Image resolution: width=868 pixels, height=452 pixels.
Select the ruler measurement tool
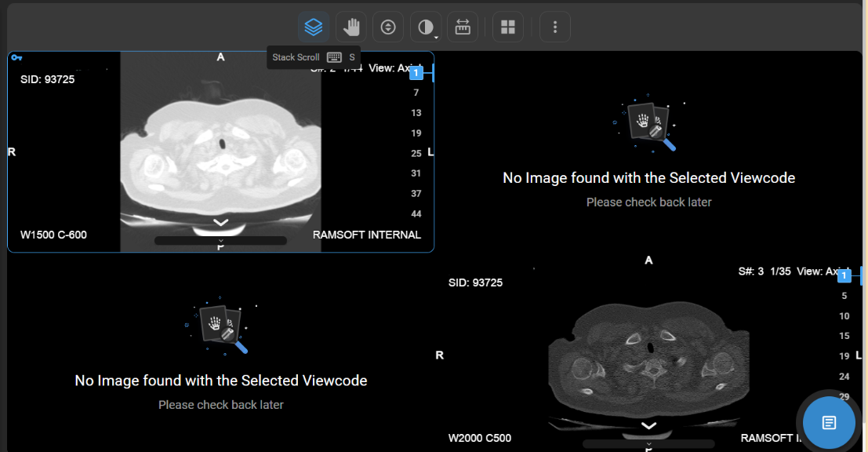coord(463,27)
